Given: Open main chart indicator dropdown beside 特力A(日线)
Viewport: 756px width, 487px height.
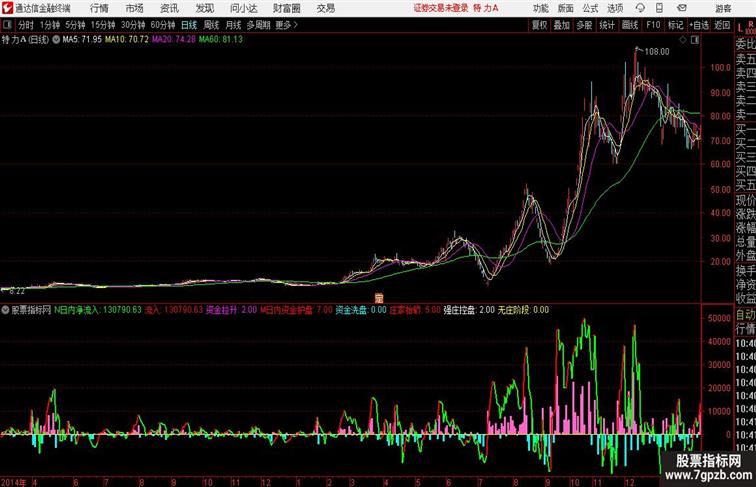Looking at the screenshot, I should (x=56, y=40).
